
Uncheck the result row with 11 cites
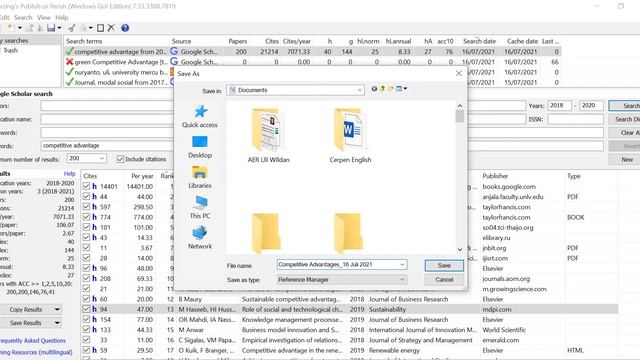(x=86, y=248)
